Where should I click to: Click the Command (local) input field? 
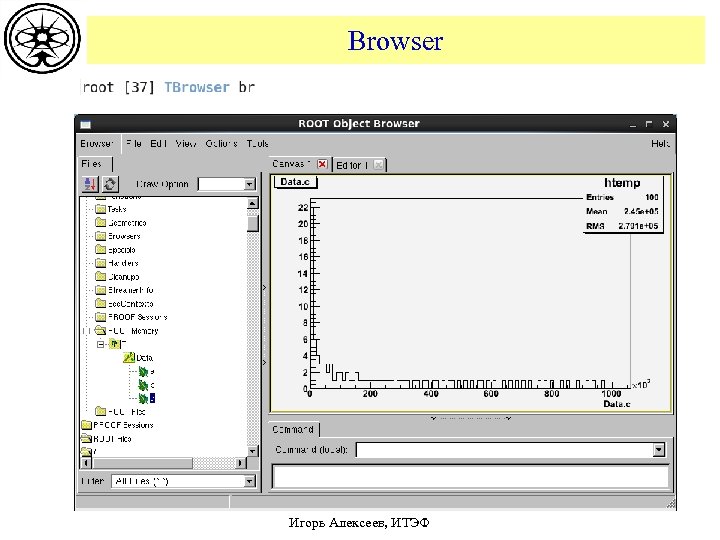[x=505, y=450]
